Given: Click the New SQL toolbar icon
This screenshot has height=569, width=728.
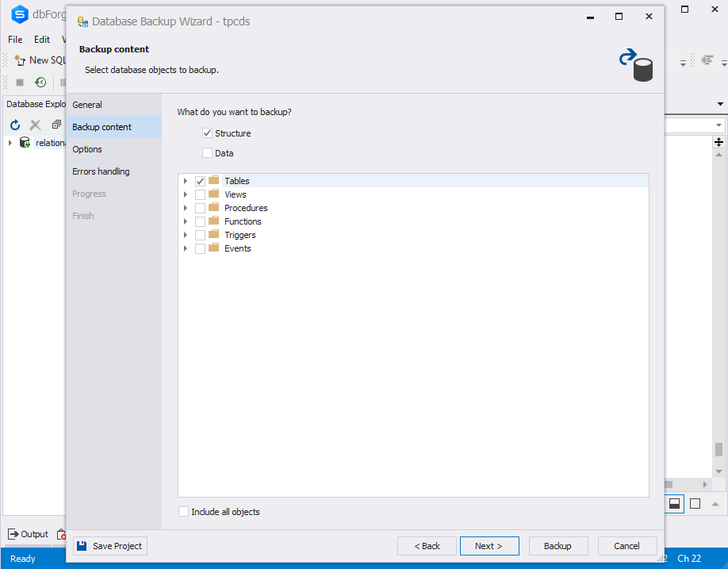Looking at the screenshot, I should [20, 60].
